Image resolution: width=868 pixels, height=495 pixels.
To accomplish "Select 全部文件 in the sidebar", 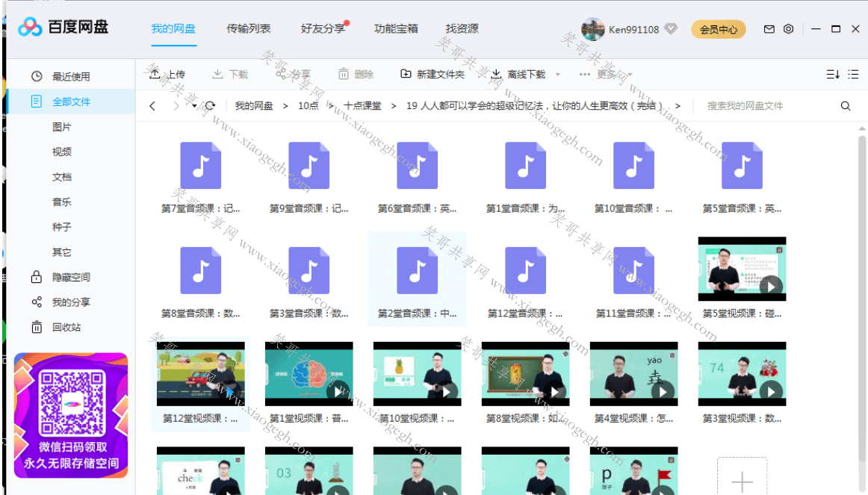I will click(71, 102).
